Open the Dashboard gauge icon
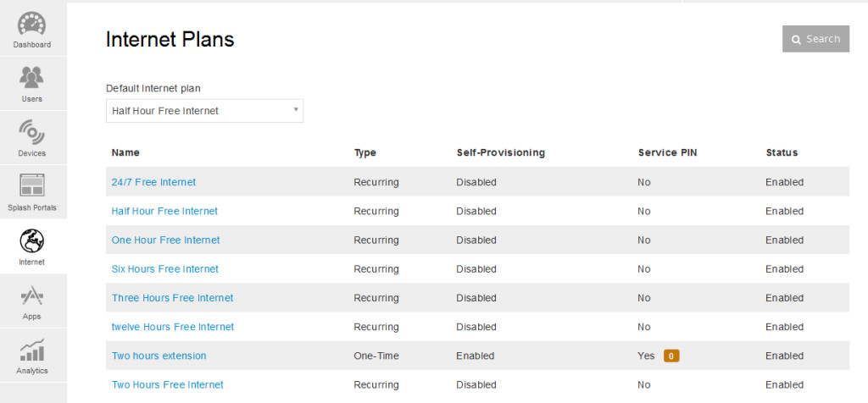868x403 pixels. (31, 23)
